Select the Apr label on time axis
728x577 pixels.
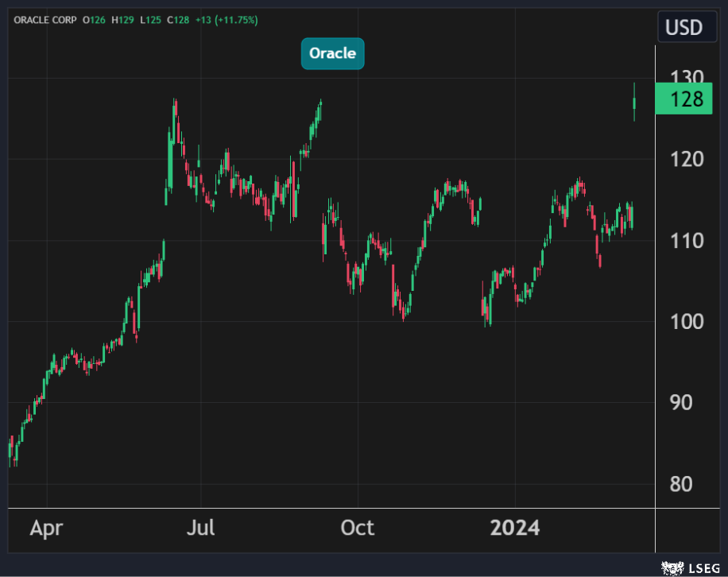click(x=47, y=528)
